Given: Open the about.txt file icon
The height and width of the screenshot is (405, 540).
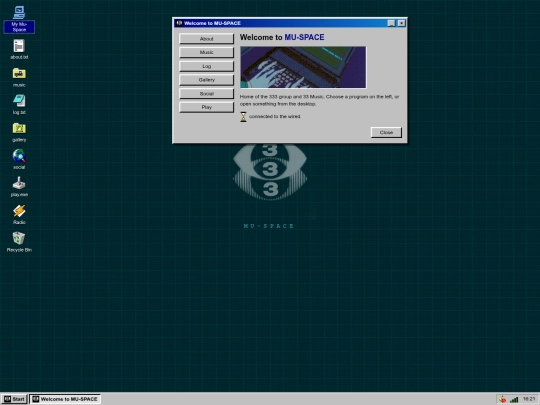Looking at the screenshot, I should [x=19, y=49].
